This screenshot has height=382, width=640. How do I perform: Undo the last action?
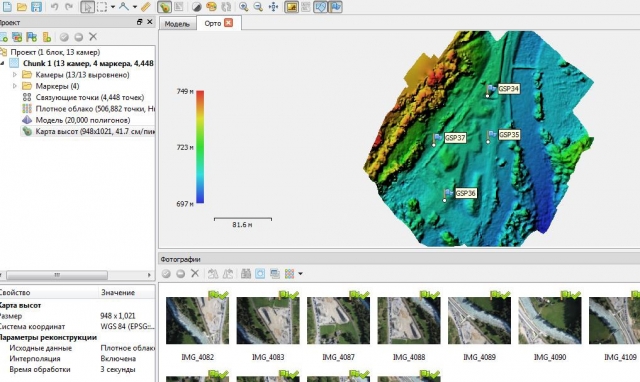(55, 7)
